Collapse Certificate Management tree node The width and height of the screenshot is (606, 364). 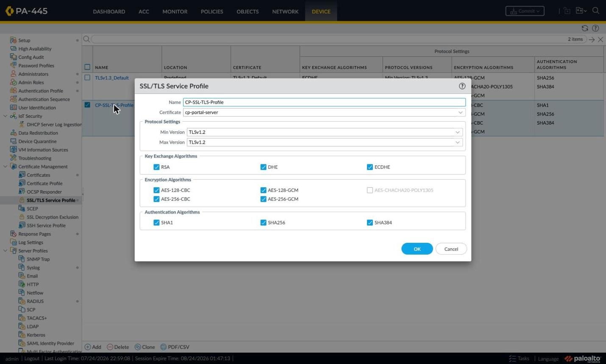click(x=5, y=167)
